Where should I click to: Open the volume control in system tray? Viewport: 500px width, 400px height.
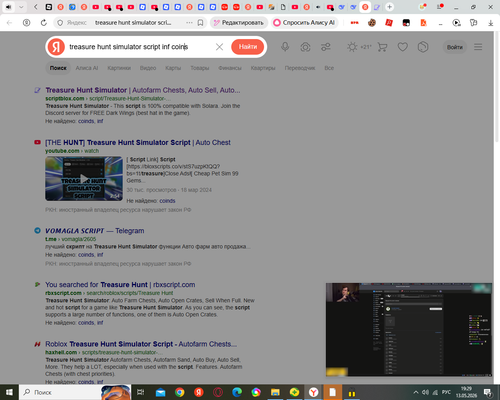pyautogui.click(x=425, y=392)
